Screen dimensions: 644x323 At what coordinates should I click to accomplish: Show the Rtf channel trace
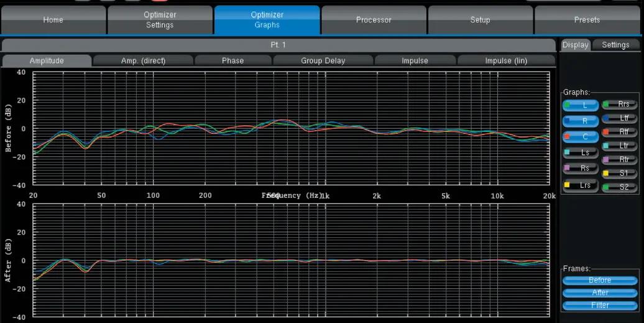(x=619, y=131)
